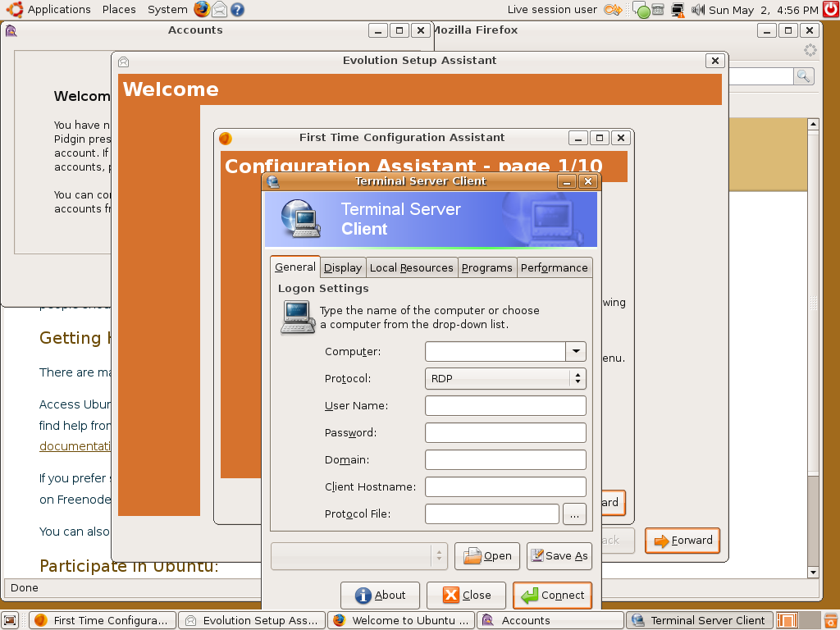
Task: Click the volume speaker icon
Action: [x=697, y=9]
